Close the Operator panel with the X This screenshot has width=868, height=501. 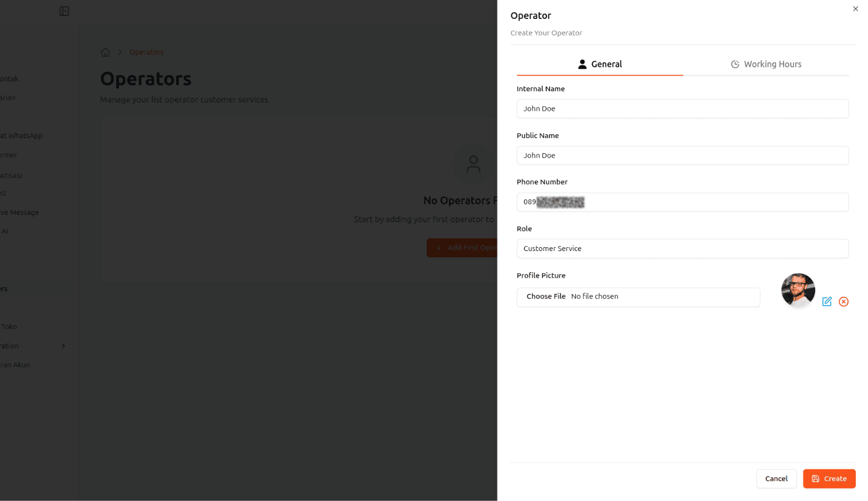pyautogui.click(x=855, y=9)
